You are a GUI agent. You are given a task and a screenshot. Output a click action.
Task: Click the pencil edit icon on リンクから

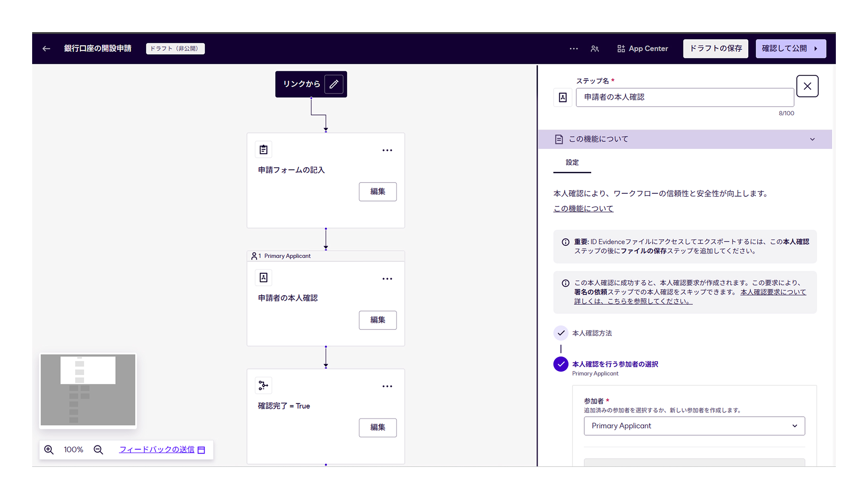[x=334, y=84]
